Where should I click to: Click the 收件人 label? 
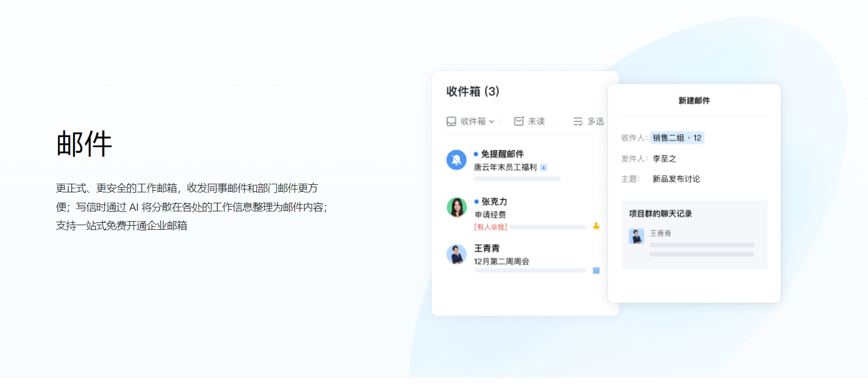(x=635, y=138)
